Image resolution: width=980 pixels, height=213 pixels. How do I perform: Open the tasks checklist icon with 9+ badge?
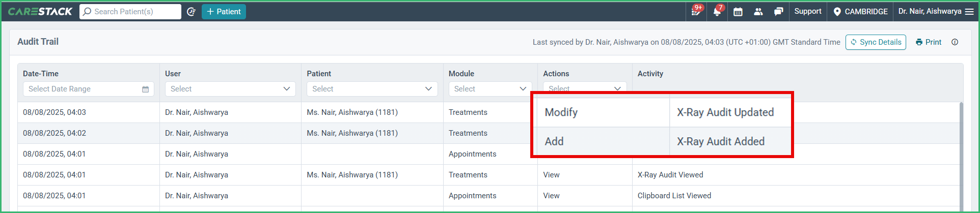(696, 11)
